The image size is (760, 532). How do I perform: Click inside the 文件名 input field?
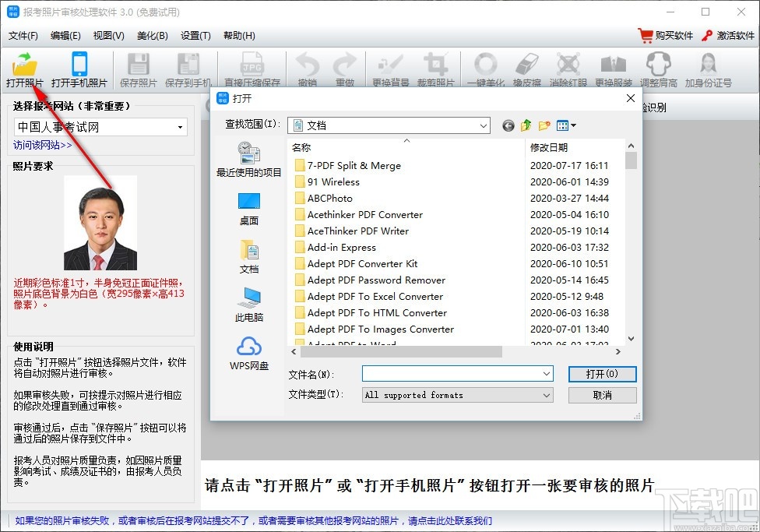[452, 374]
